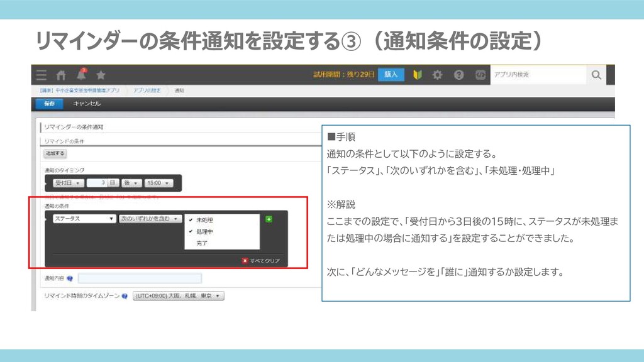Image resolution: width=644 pixels, height=362 pixels.
Task: Click 通知 breadcrumb text
Action: (179, 90)
